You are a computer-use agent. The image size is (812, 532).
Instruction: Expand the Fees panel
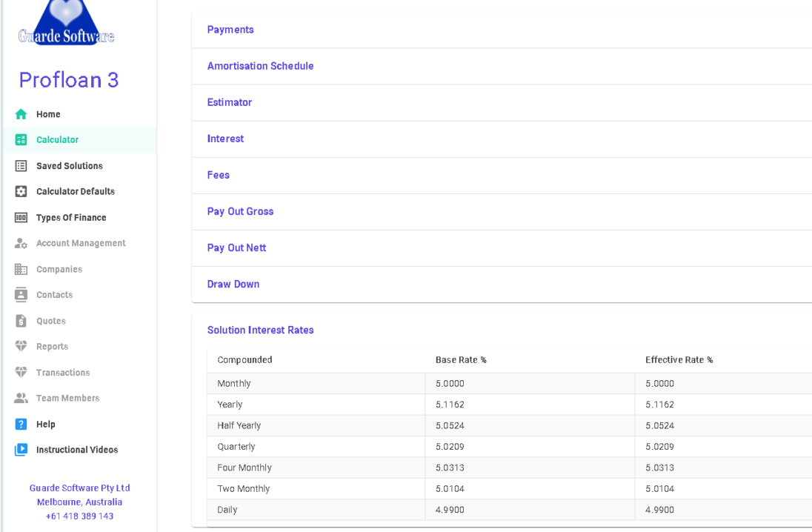click(x=502, y=175)
